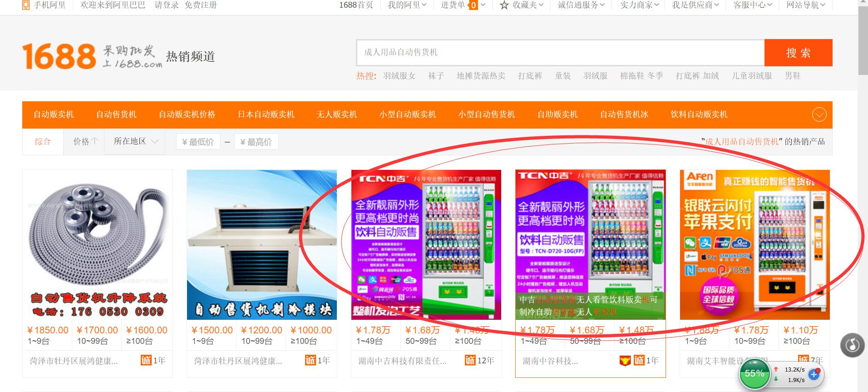Select 自动售货机 category tab
The width and height of the screenshot is (868, 392).
pos(116,114)
